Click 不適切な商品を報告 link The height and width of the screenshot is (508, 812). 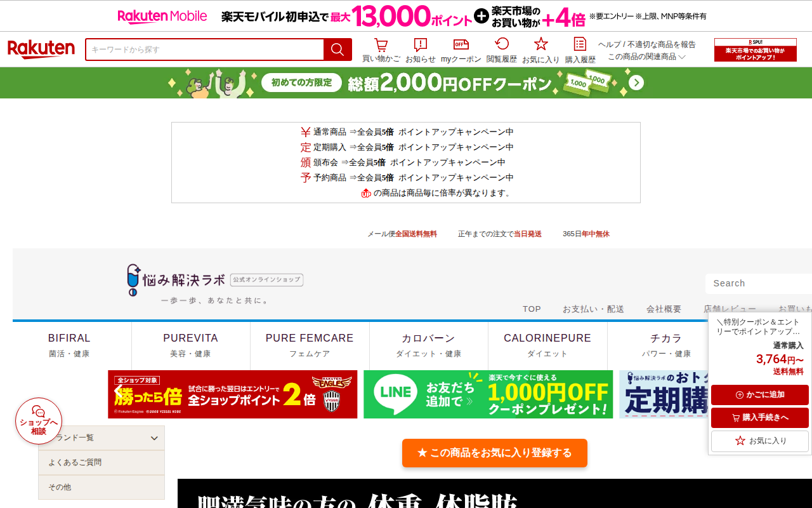coord(662,44)
